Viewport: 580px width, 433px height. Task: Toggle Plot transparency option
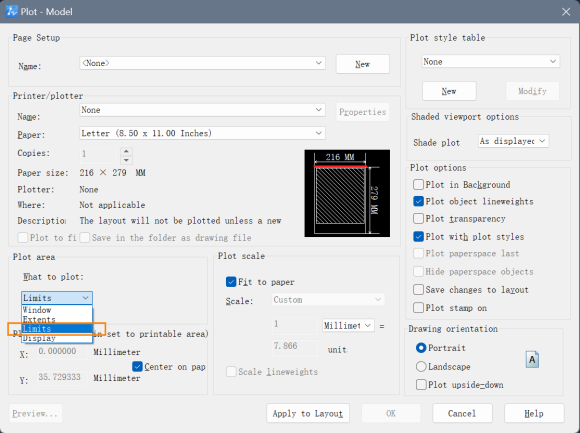coord(418,219)
